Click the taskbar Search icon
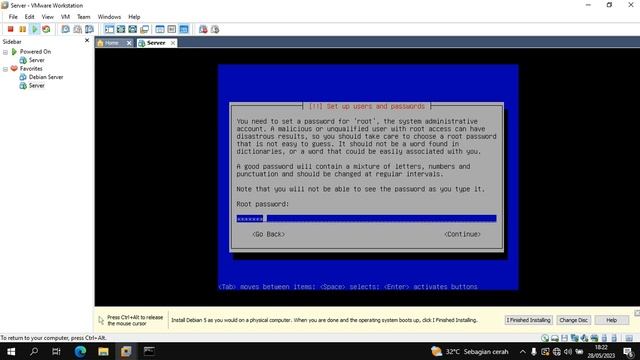 pos(34,351)
